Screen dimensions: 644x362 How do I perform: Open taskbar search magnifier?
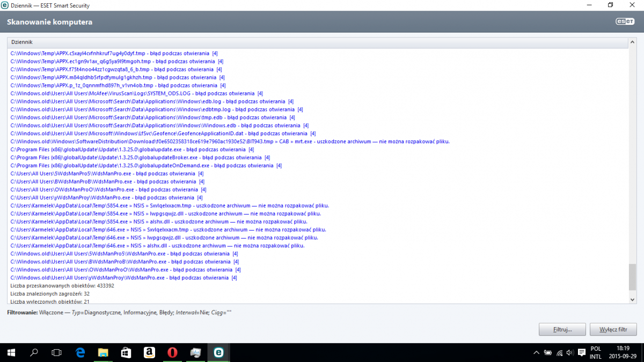coord(34,352)
